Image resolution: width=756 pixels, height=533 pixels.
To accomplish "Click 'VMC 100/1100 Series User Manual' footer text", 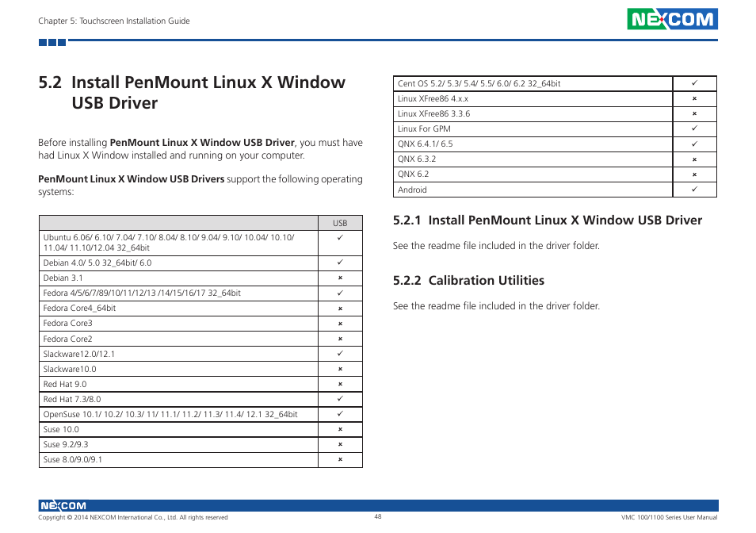I will pyautogui.click(x=669, y=518).
